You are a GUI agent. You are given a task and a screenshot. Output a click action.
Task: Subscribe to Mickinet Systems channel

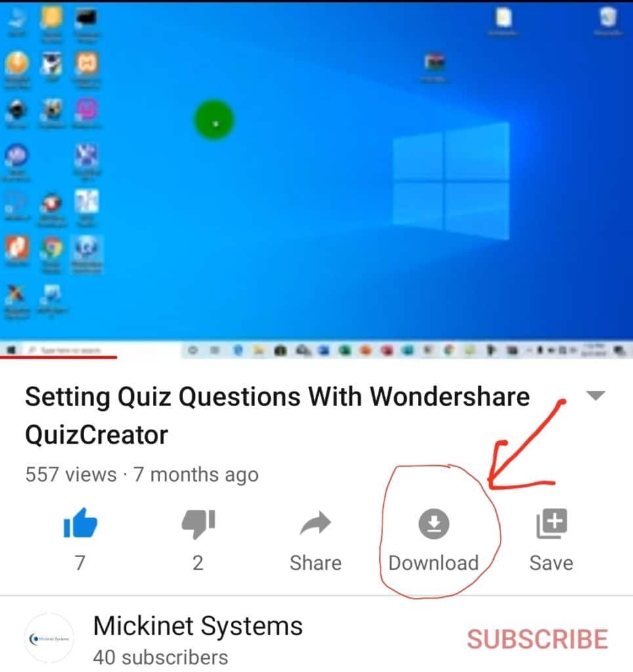(x=537, y=639)
